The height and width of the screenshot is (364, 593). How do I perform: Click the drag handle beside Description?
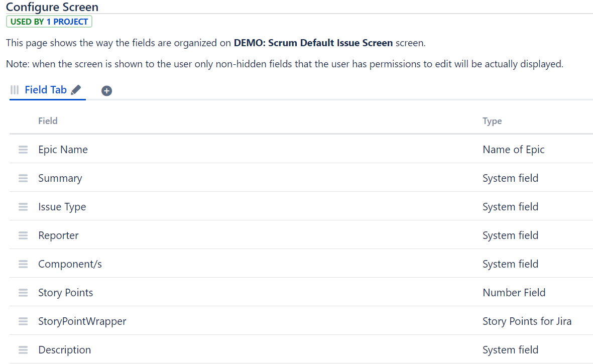click(x=23, y=350)
